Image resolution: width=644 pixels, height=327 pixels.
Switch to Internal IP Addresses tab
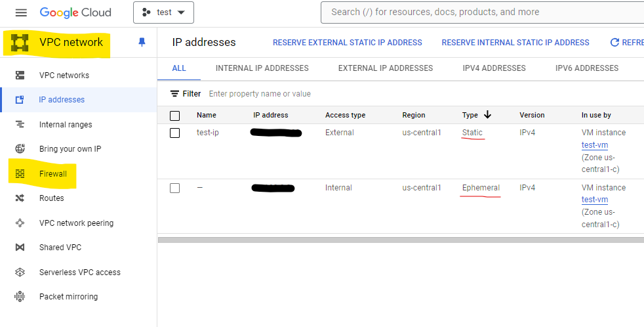(262, 68)
